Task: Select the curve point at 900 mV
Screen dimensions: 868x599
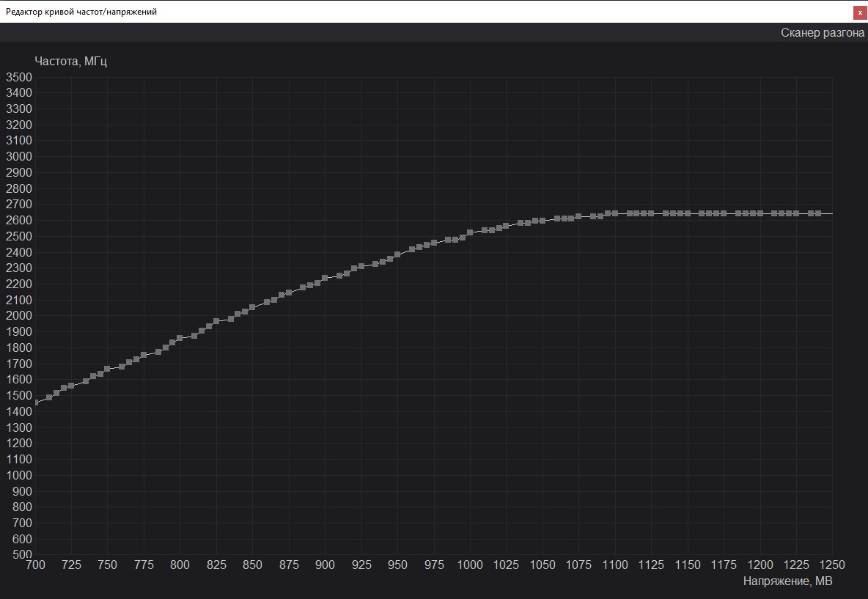Action: point(325,278)
